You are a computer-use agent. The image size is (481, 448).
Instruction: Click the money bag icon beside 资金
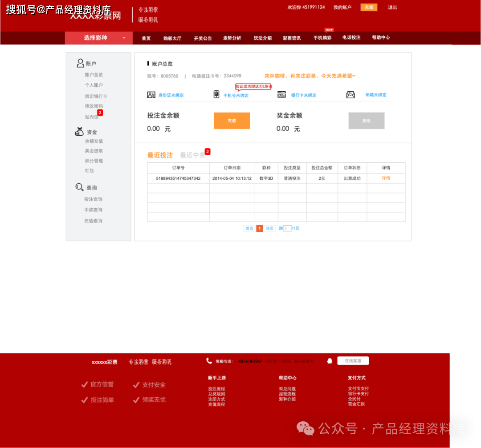tap(79, 131)
